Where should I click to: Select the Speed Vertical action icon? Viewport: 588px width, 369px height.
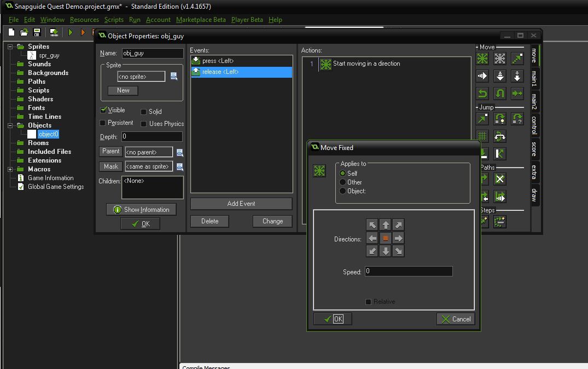coord(499,76)
